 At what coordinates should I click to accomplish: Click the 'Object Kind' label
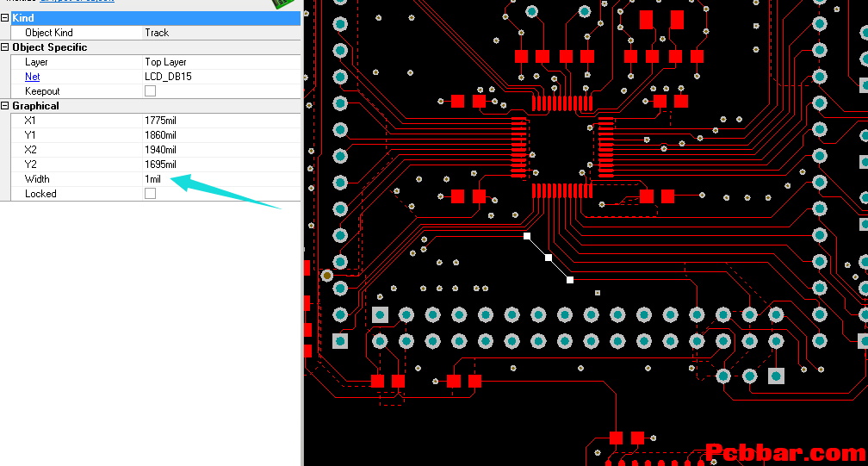49,33
